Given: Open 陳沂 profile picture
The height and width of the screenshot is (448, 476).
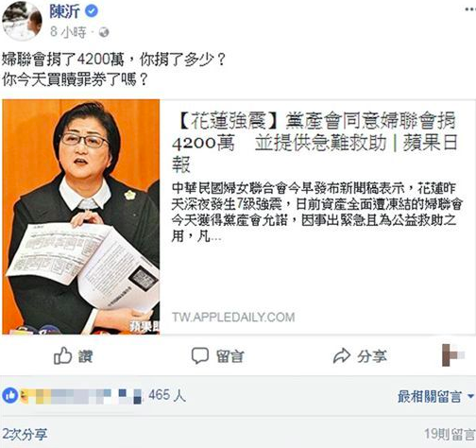Looking at the screenshot, I should click(x=22, y=21).
